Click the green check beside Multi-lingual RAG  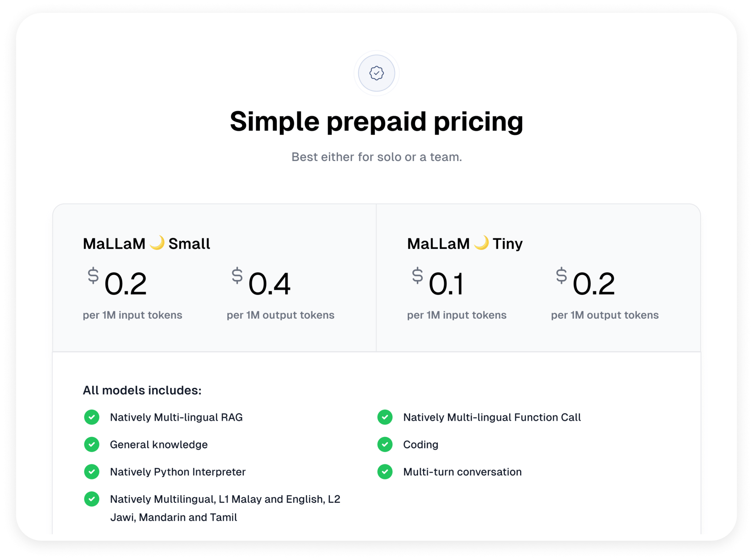[91, 417]
